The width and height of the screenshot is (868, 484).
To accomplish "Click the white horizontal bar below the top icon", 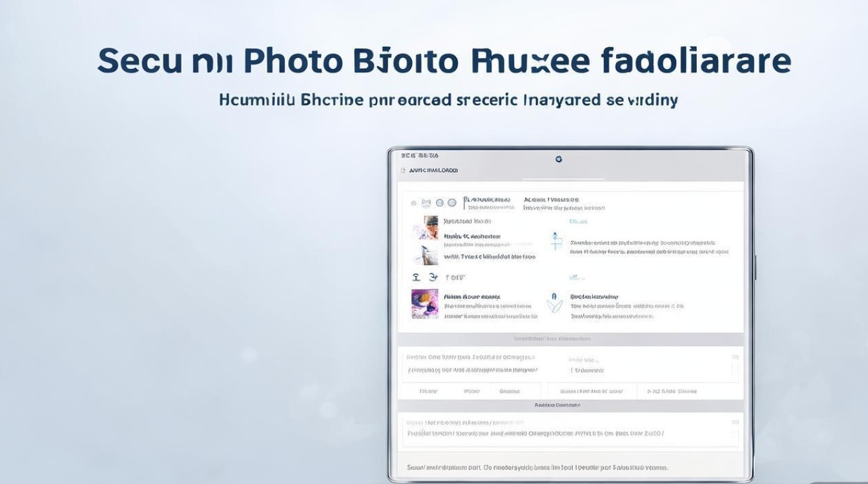I will pyautogui.click(x=570, y=179).
